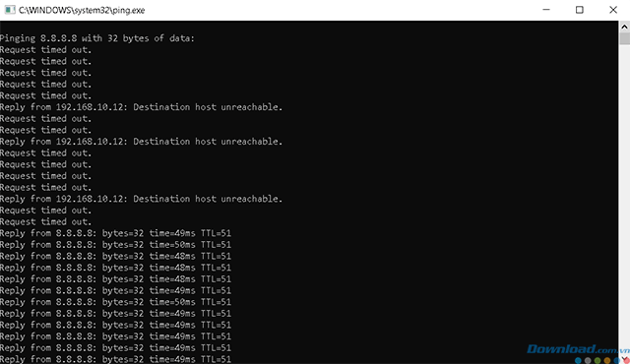630x364 pixels.
Task: Click the C:\WINDOWS\system32\ping.exe title text
Action: pos(82,10)
